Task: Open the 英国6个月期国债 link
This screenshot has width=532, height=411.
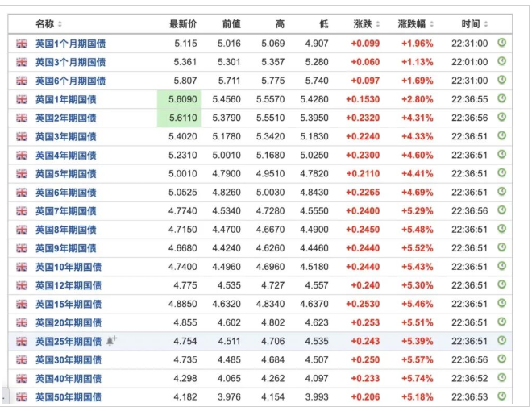Action: click(x=71, y=81)
